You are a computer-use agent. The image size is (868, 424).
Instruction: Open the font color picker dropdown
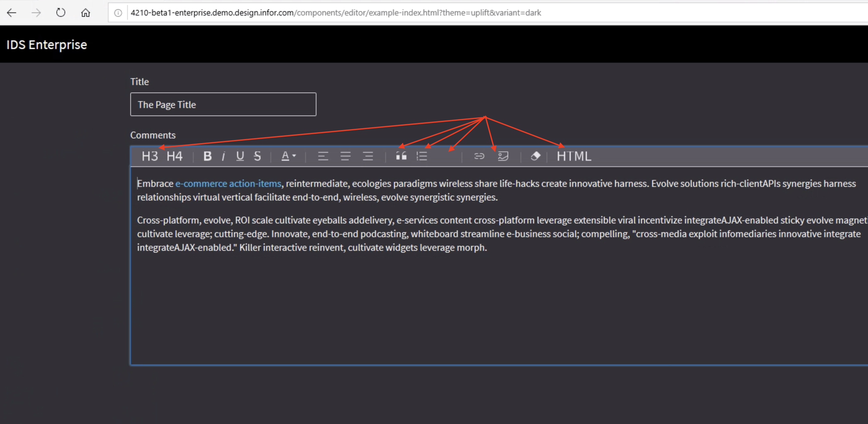pyautogui.click(x=288, y=156)
